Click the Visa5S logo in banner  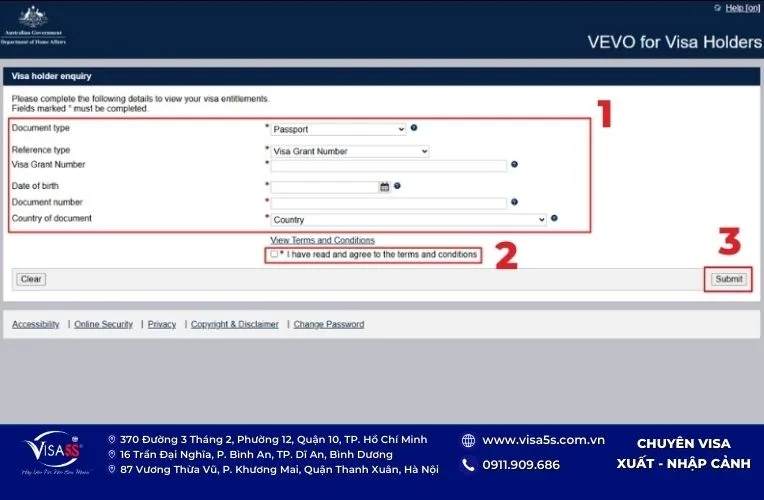coord(54,453)
